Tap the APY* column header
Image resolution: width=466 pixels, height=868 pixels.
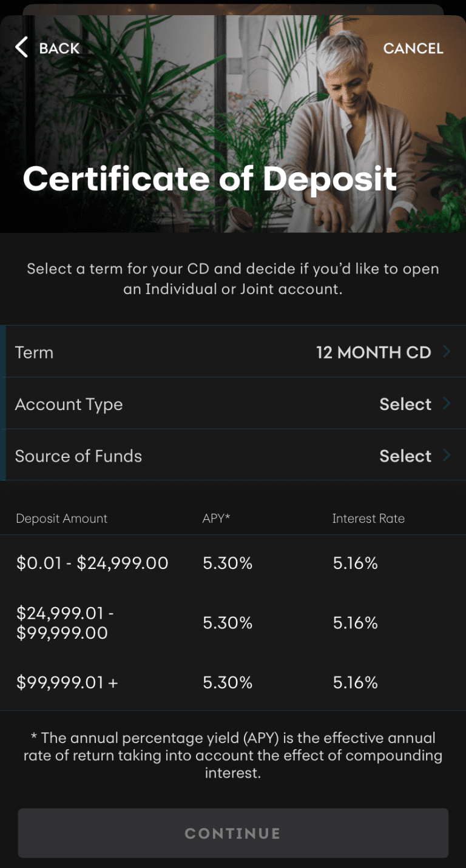(x=216, y=519)
